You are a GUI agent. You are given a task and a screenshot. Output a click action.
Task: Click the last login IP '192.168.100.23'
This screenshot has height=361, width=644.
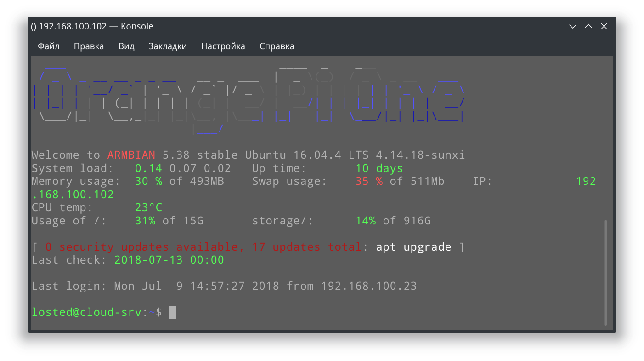[369, 286]
